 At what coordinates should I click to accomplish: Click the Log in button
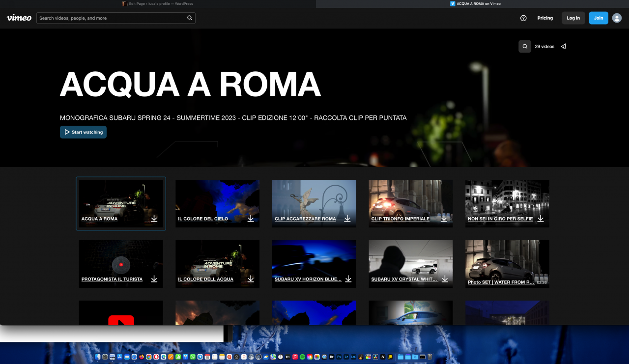(573, 18)
